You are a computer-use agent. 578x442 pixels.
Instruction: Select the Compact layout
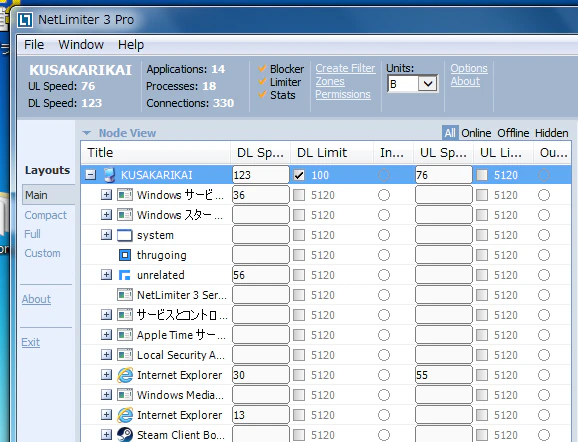46,215
